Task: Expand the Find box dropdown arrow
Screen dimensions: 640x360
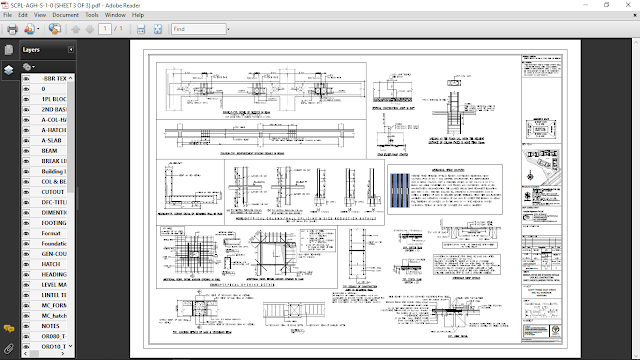Action: point(228,29)
